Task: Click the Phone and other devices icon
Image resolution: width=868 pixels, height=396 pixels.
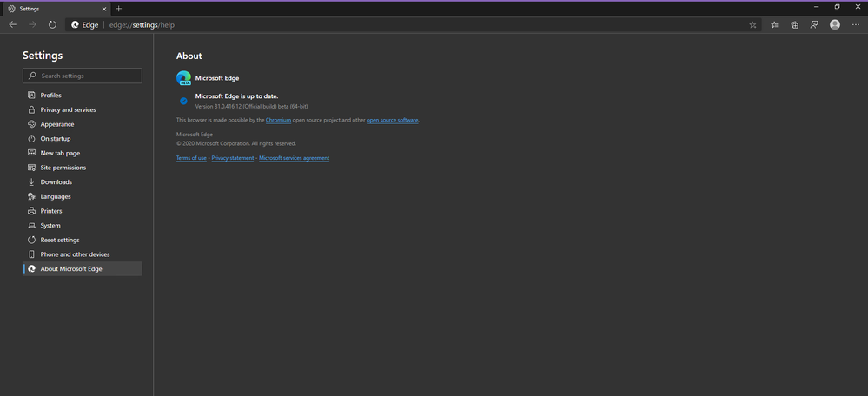Action: point(31,254)
